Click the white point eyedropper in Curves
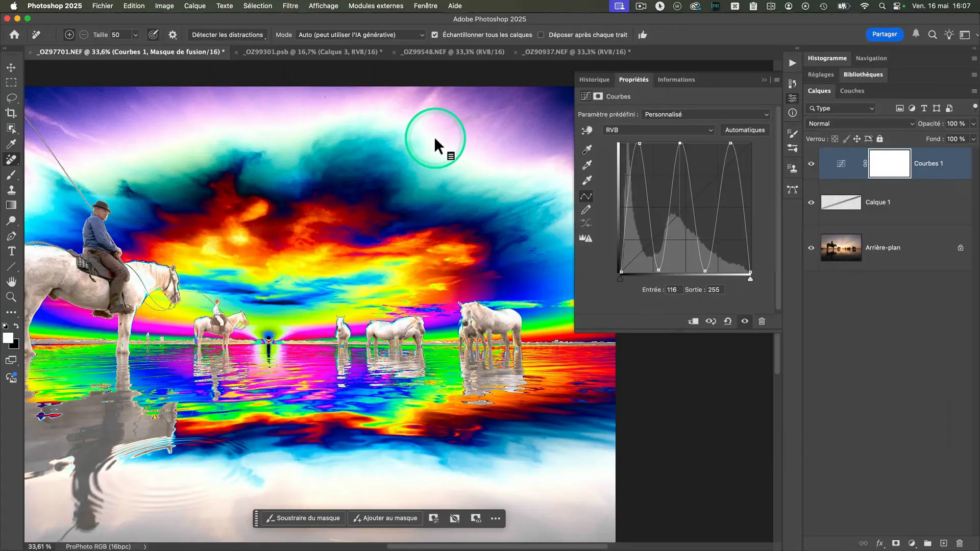 [x=587, y=180]
